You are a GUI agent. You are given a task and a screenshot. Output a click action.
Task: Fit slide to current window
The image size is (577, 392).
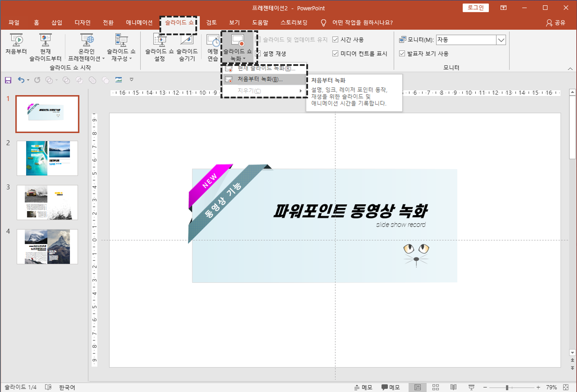[x=566, y=387]
